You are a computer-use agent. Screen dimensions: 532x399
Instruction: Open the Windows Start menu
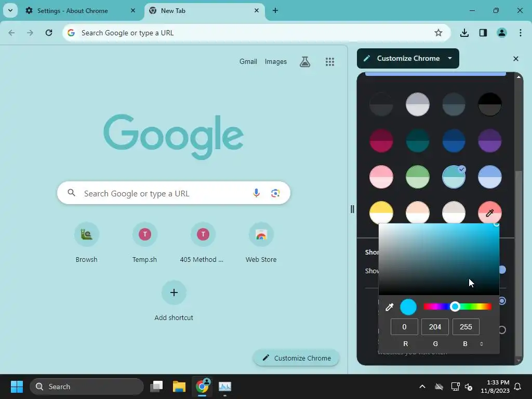coord(17,387)
